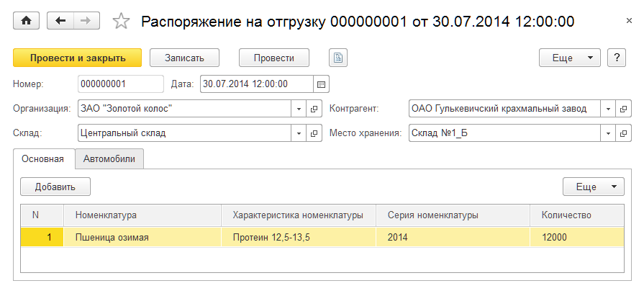Viewport: 644px width, 291px height.
Task: Click the Добавить button
Action: coord(55,187)
